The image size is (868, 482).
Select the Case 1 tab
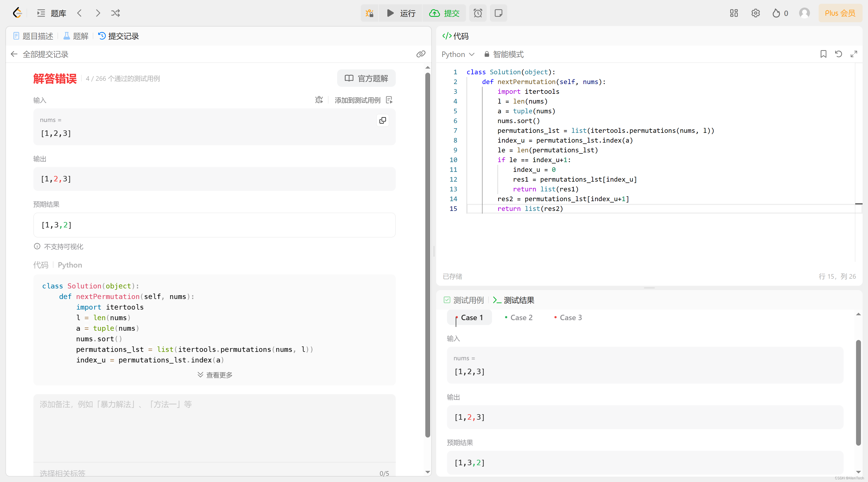469,318
